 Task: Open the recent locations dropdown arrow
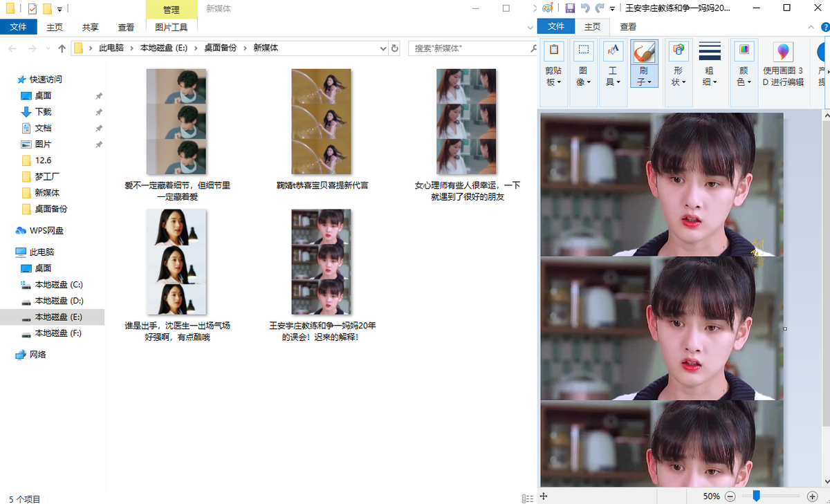[x=47, y=48]
